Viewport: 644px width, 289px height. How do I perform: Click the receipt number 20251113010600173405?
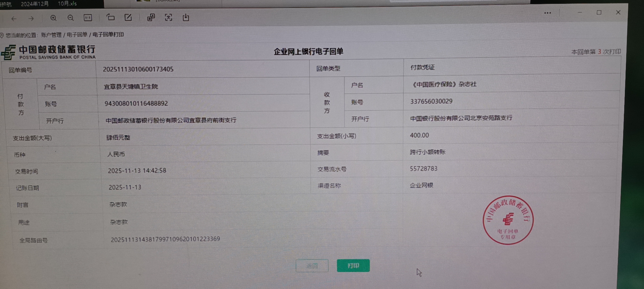coord(138,69)
